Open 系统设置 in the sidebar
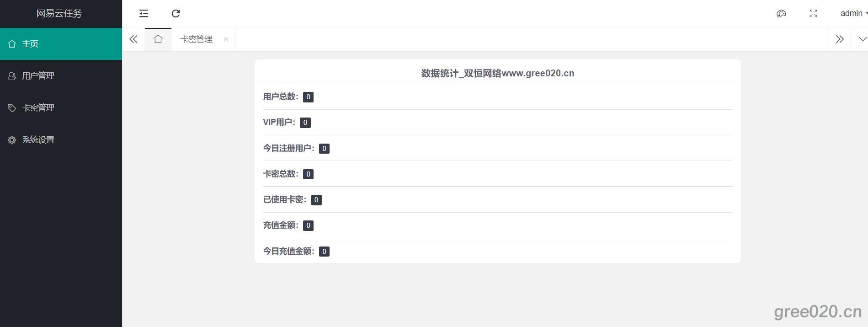868x327 pixels. pyautogui.click(x=38, y=140)
